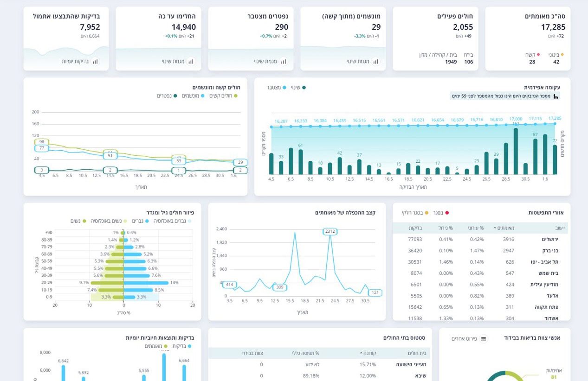Viewport: 588px width, 381px height.
Task: Click the 414 marker on the doubling rate chart
Action: click(x=230, y=284)
